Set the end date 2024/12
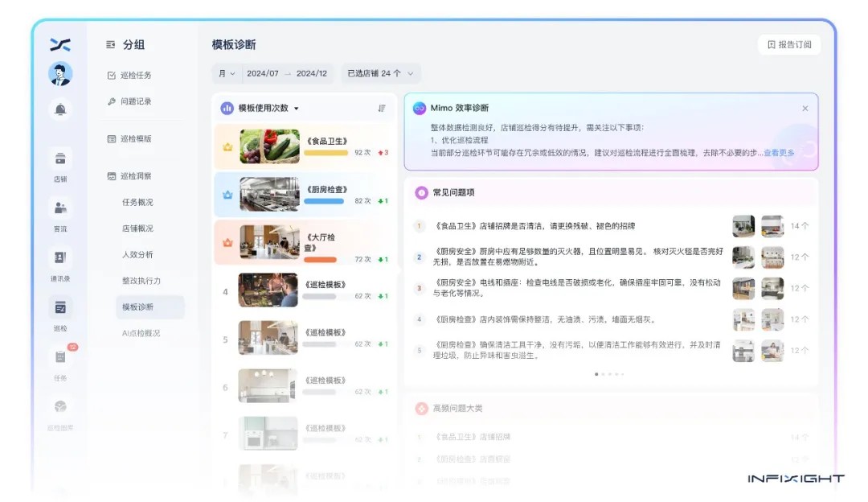Image resolution: width=868 pixels, height=502 pixels. coord(312,74)
